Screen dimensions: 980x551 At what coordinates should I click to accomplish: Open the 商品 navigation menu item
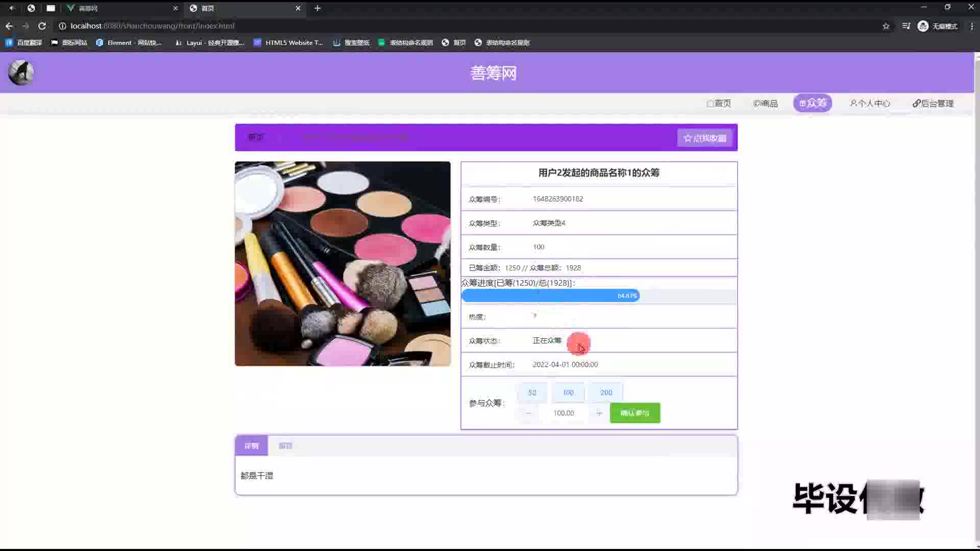coord(766,104)
